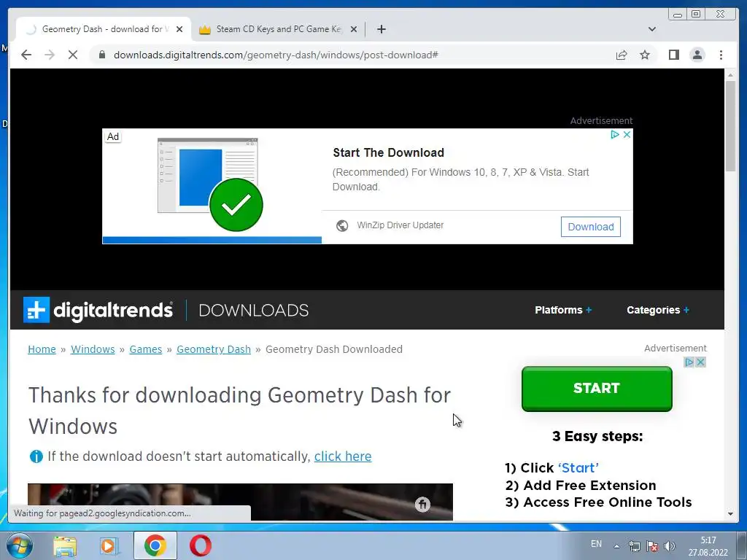The height and width of the screenshot is (560, 747).
Task: Open the Windows Start menu
Action: coord(19,545)
